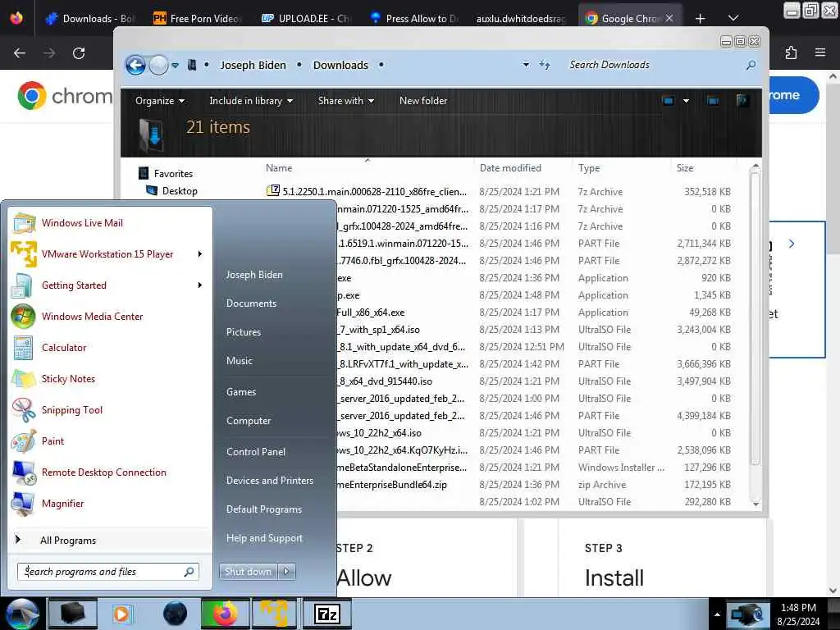Sort files by Date modified column

click(510, 168)
